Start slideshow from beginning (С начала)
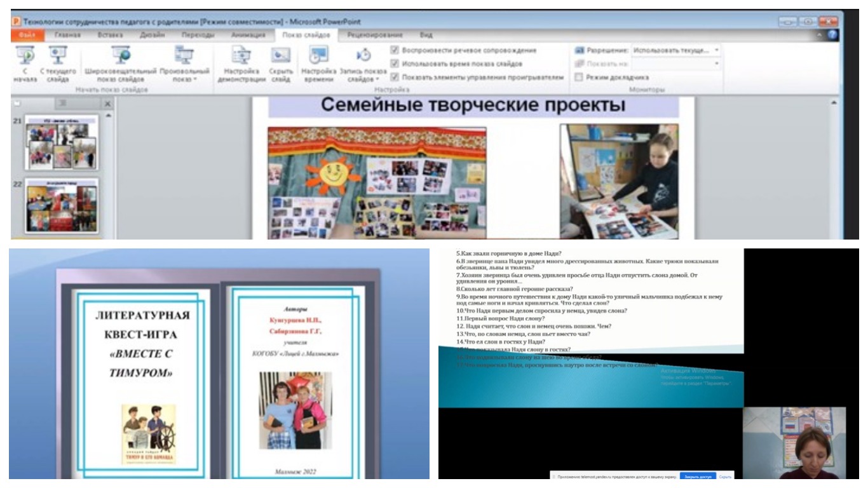Image resolution: width=868 pixels, height=488 pixels. [x=26, y=64]
